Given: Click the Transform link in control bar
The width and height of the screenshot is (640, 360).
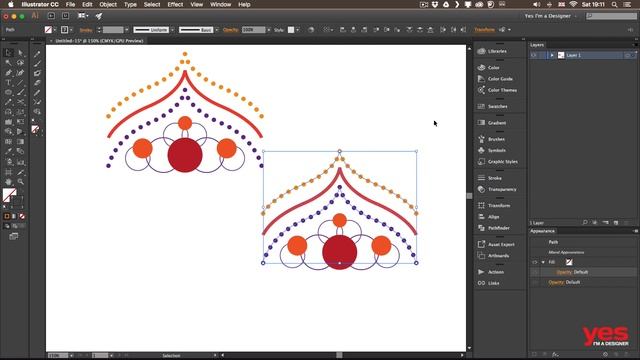Looking at the screenshot, I should (484, 30).
